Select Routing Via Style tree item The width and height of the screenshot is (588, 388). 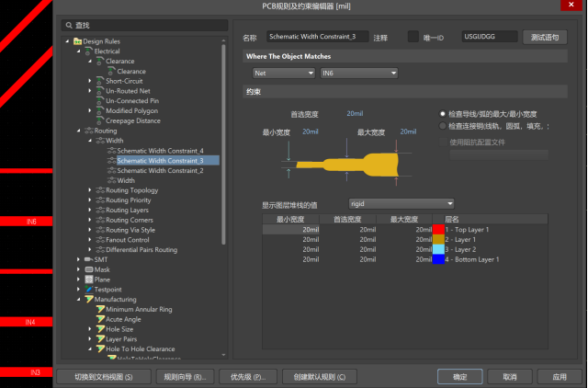tap(130, 230)
